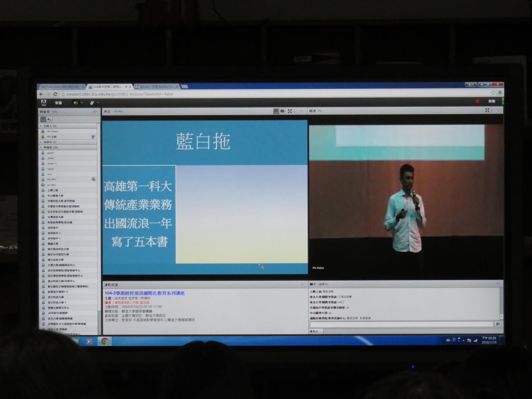
Task: Reload the page with browser refresh
Action: pyautogui.click(x=55, y=94)
